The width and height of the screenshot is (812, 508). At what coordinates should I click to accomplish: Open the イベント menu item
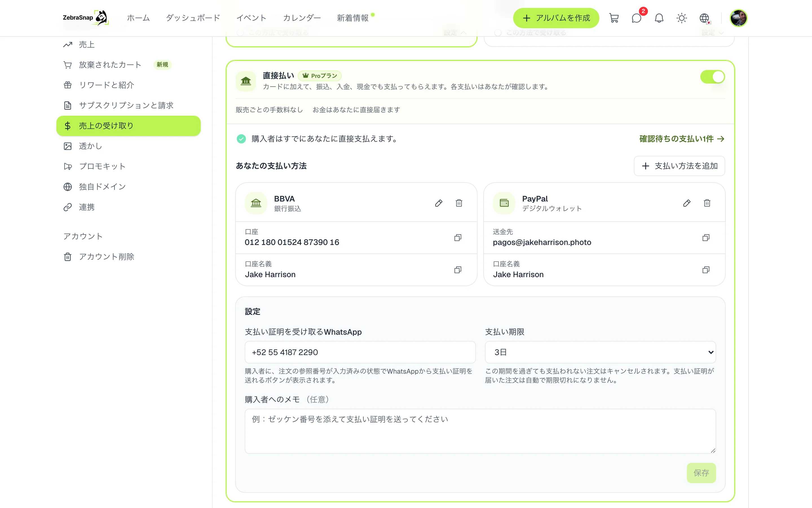coord(251,18)
